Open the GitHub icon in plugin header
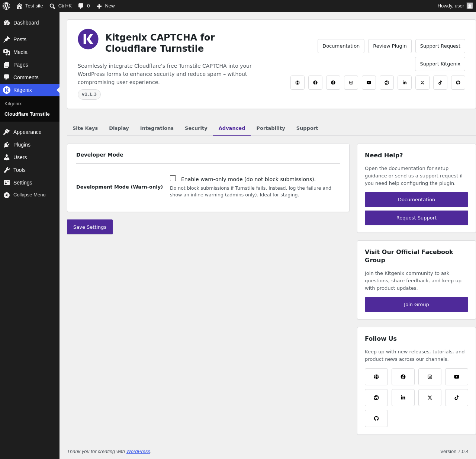476x459 pixels. 458,83
